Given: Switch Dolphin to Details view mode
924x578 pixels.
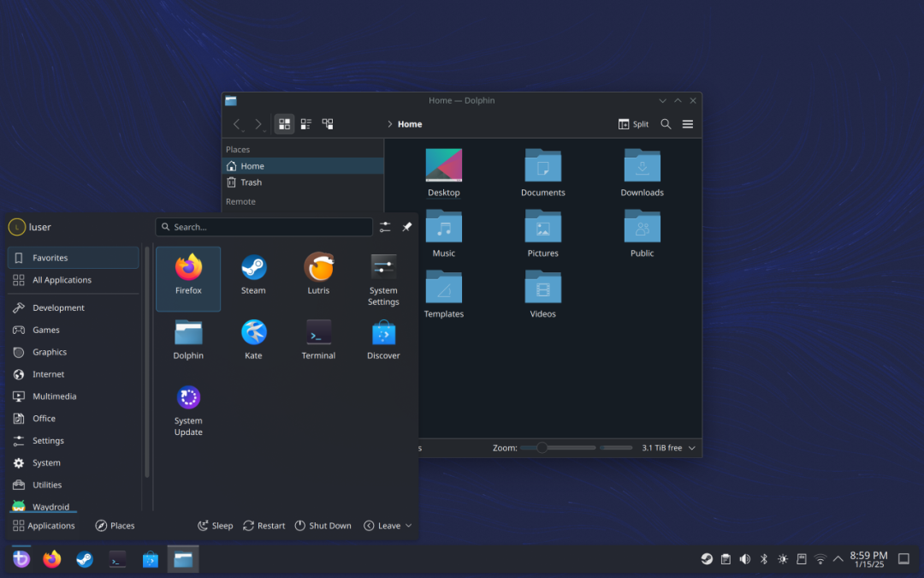Looking at the screenshot, I should pos(328,124).
